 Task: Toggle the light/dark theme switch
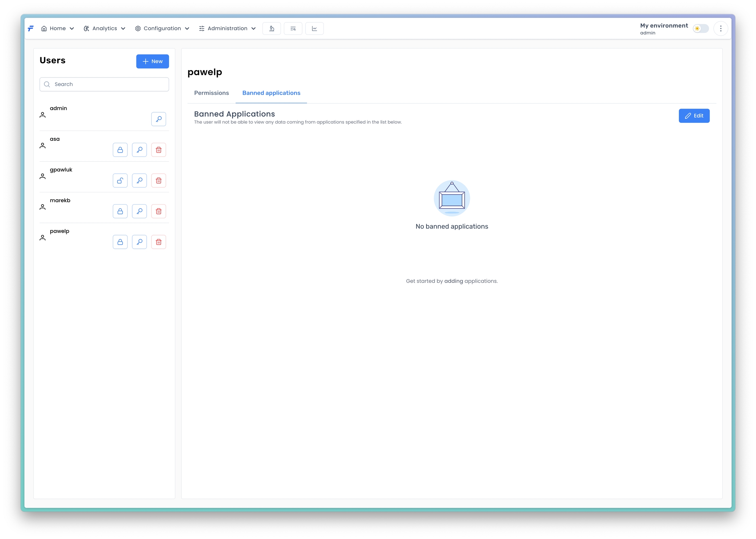coord(701,29)
